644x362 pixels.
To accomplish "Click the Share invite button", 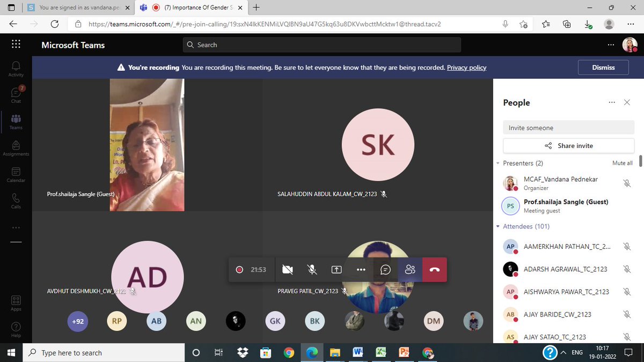I will (568, 146).
